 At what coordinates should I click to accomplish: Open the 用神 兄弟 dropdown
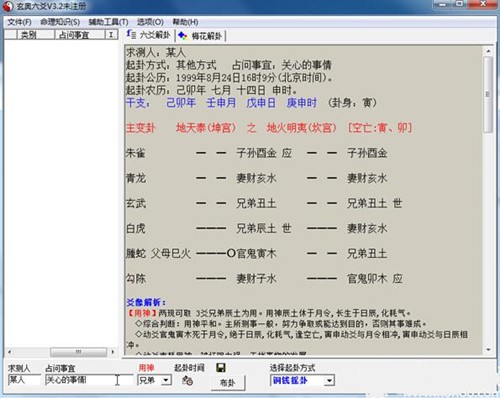(x=166, y=380)
